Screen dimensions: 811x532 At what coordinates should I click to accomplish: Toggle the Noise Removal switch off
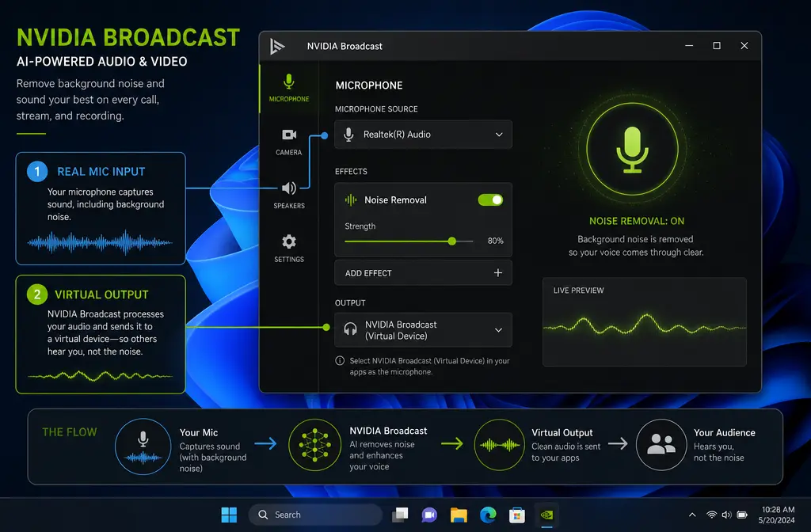490,200
